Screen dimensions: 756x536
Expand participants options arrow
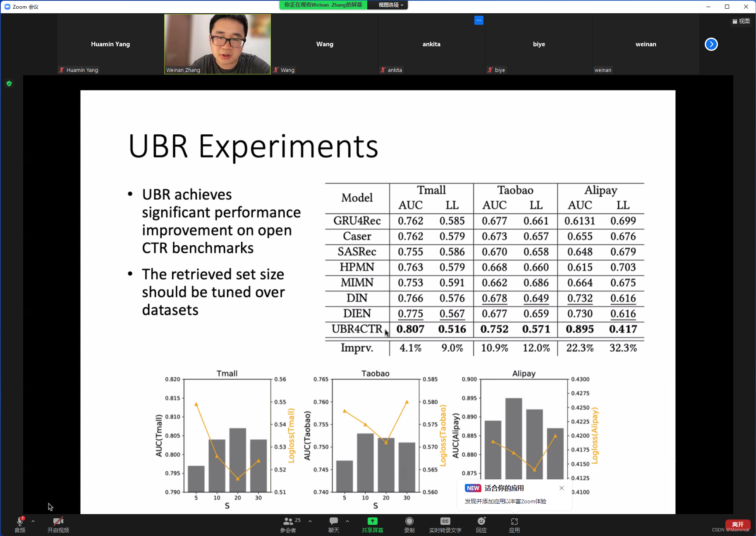310,521
